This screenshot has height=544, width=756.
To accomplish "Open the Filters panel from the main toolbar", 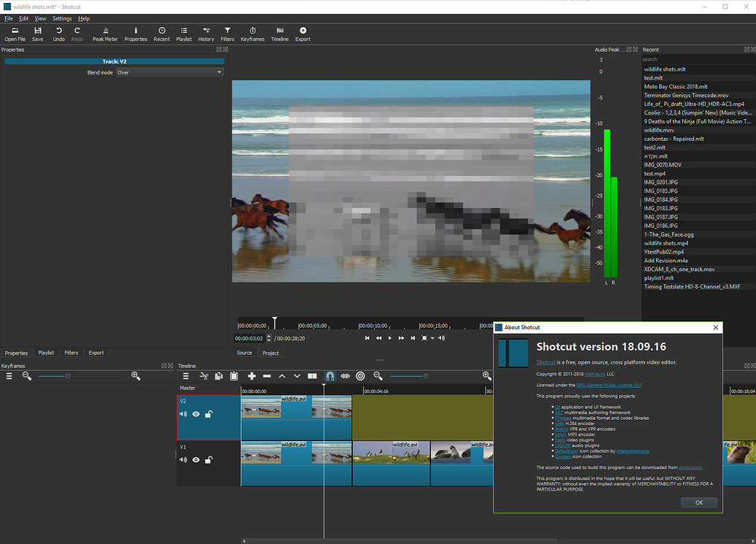I will coord(227,34).
